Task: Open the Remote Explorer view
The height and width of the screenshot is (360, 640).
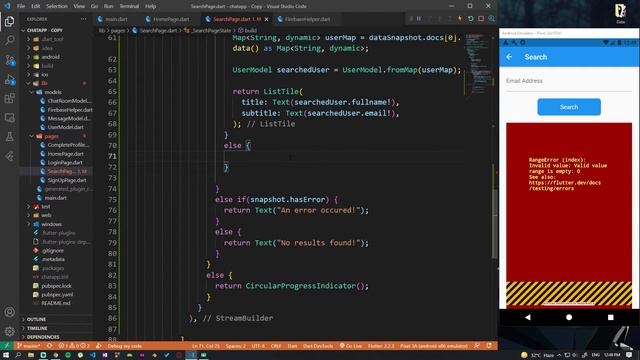Action: [x=9, y=118]
